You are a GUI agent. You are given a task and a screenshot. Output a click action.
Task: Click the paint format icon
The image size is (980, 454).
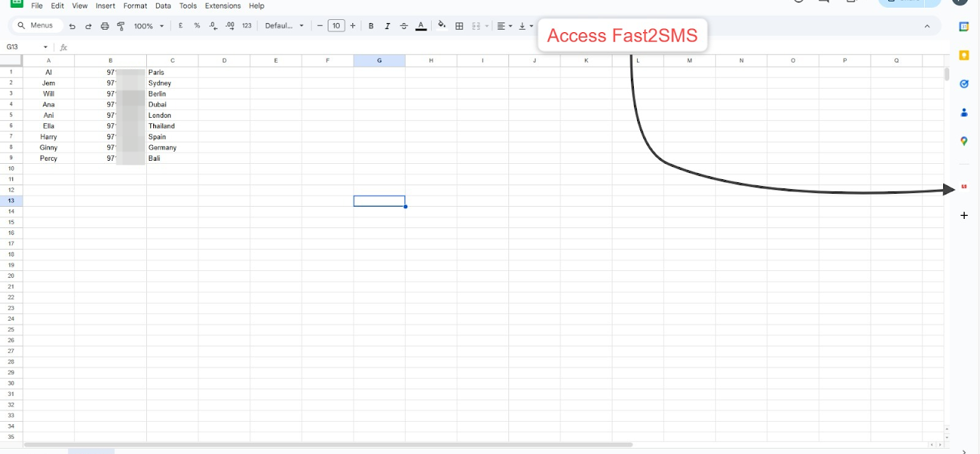point(121,26)
